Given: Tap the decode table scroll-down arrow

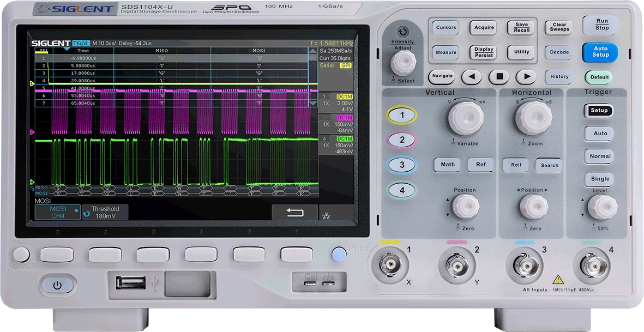Looking at the screenshot, I should (312, 104).
